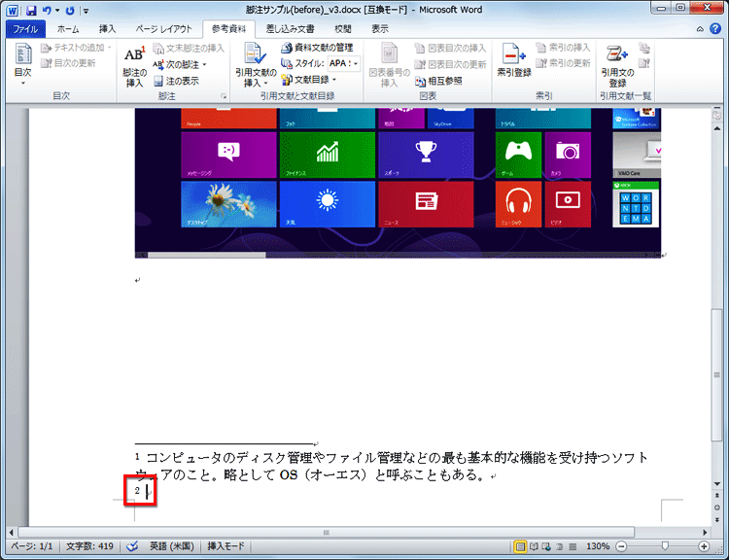This screenshot has height=560, width=729.
Task: Select Print Layout view button
Action: pos(520,546)
